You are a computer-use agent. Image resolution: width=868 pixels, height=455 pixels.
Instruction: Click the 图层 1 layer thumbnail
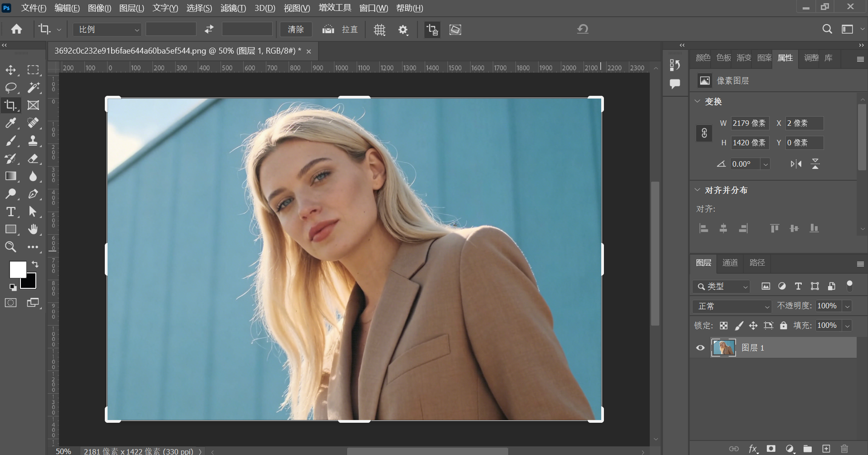[x=724, y=347]
